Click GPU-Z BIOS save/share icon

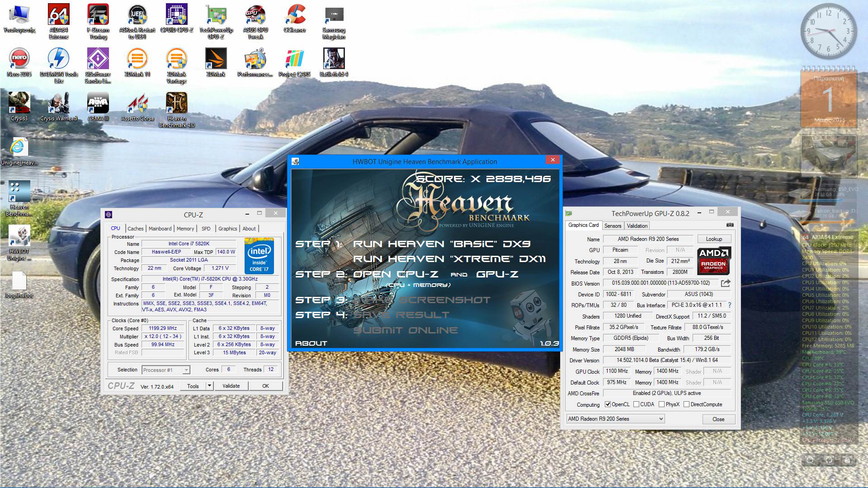pos(726,283)
